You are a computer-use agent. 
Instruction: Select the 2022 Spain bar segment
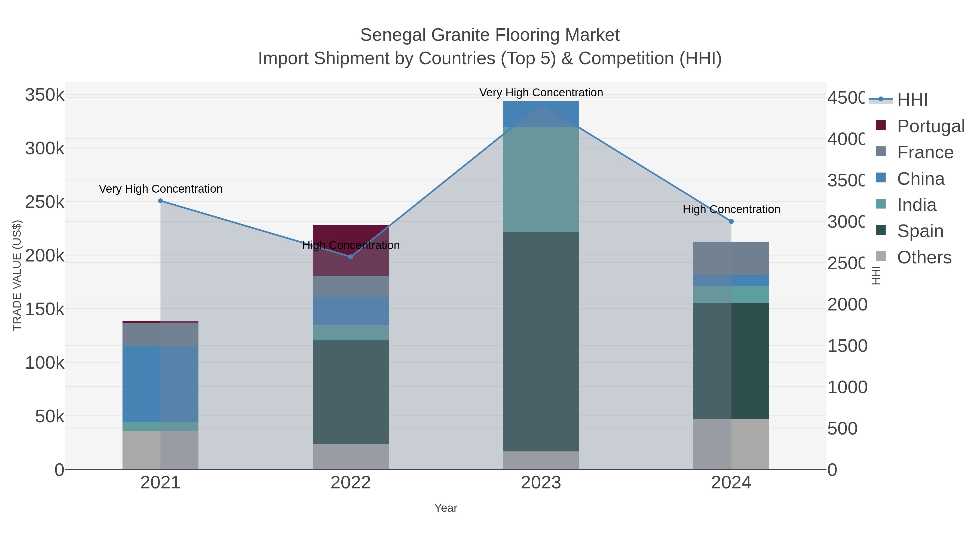pos(351,392)
